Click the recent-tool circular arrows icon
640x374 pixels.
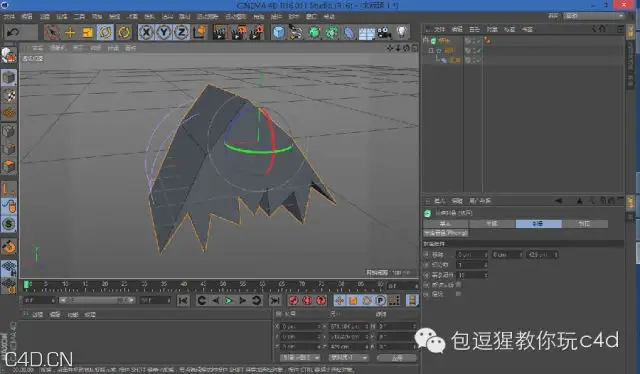[x=124, y=32]
